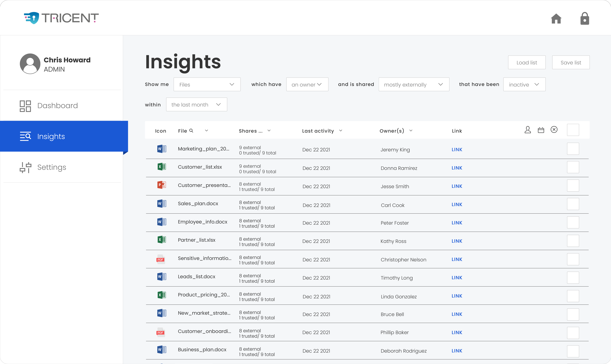The image size is (611, 364).
Task: Open the 'mostly externally' sharing dropdown
Action: (x=414, y=84)
